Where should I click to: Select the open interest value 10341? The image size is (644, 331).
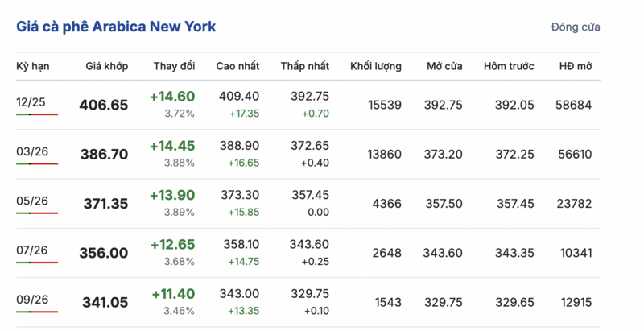coord(573,253)
